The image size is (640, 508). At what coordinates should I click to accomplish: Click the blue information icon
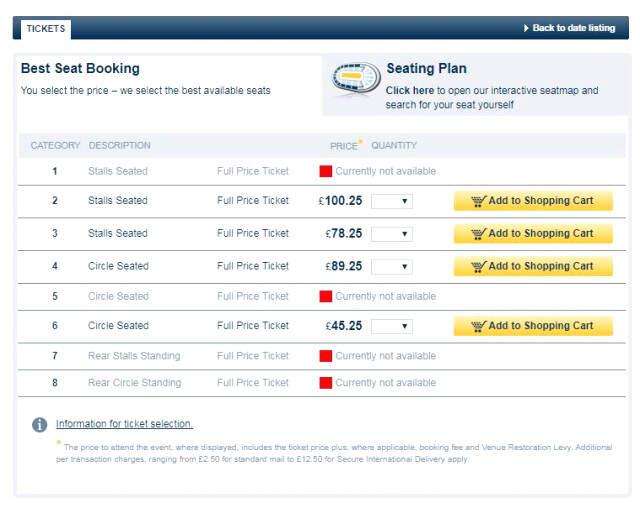click(x=40, y=424)
